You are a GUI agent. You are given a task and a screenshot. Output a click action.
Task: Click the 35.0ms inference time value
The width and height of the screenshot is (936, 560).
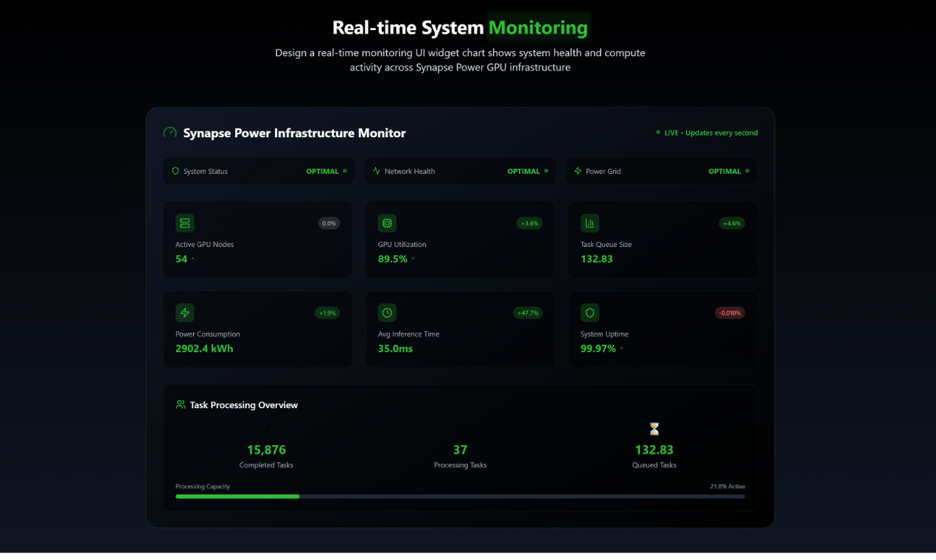coord(396,349)
